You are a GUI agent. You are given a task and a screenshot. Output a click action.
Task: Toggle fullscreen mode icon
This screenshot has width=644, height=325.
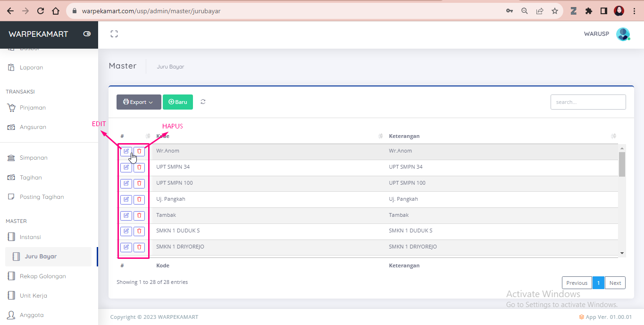click(114, 34)
